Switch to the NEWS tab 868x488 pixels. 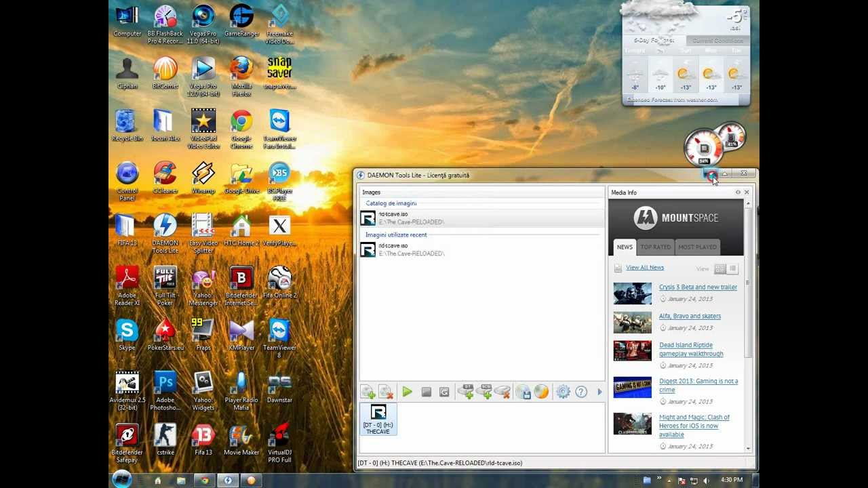point(625,247)
